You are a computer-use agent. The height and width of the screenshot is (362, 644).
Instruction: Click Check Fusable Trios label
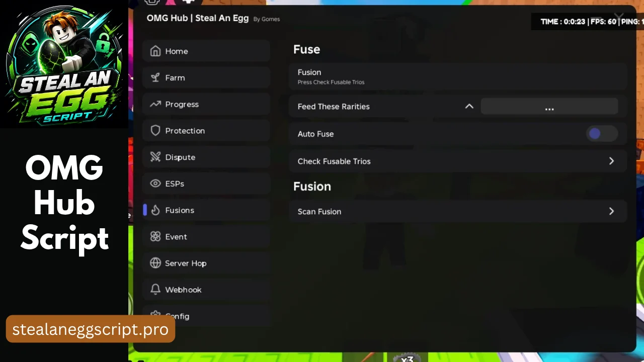click(334, 161)
